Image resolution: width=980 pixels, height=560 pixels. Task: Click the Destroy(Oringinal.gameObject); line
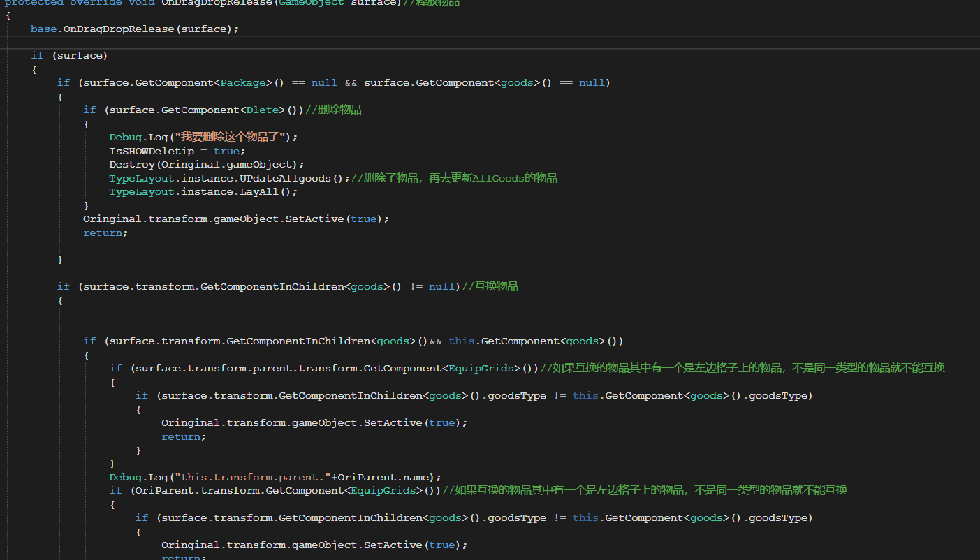point(207,164)
